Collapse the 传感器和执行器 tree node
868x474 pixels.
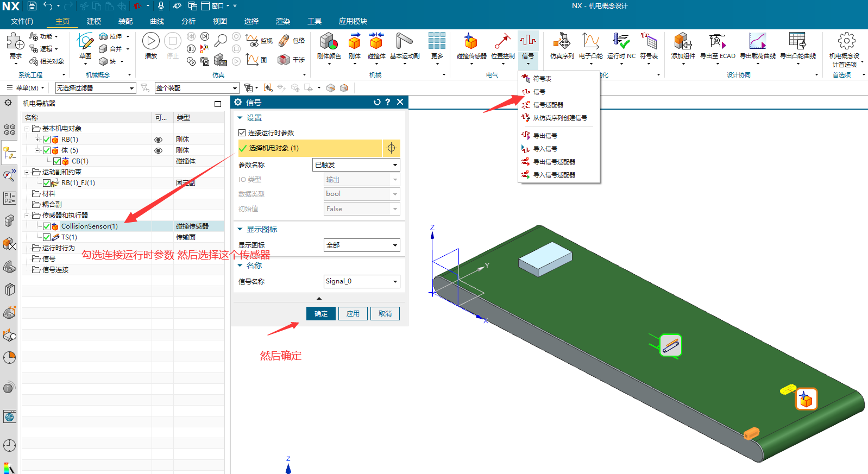pyautogui.click(x=27, y=216)
